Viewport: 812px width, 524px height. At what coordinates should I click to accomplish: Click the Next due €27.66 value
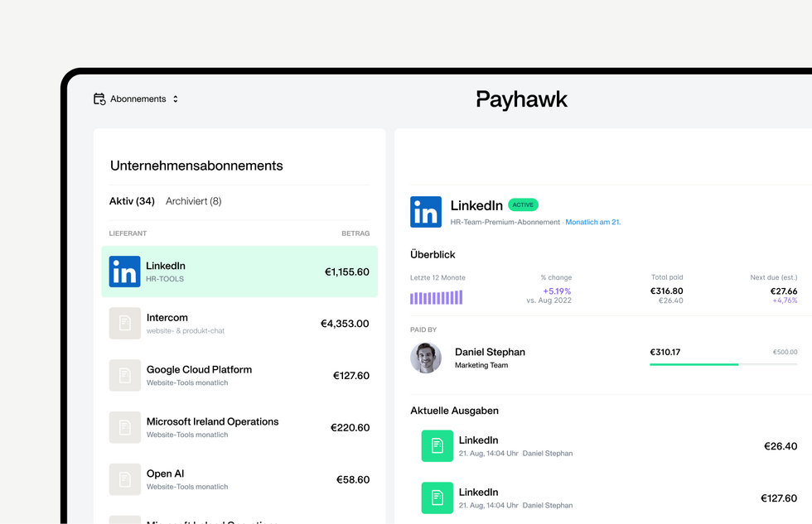click(x=784, y=291)
